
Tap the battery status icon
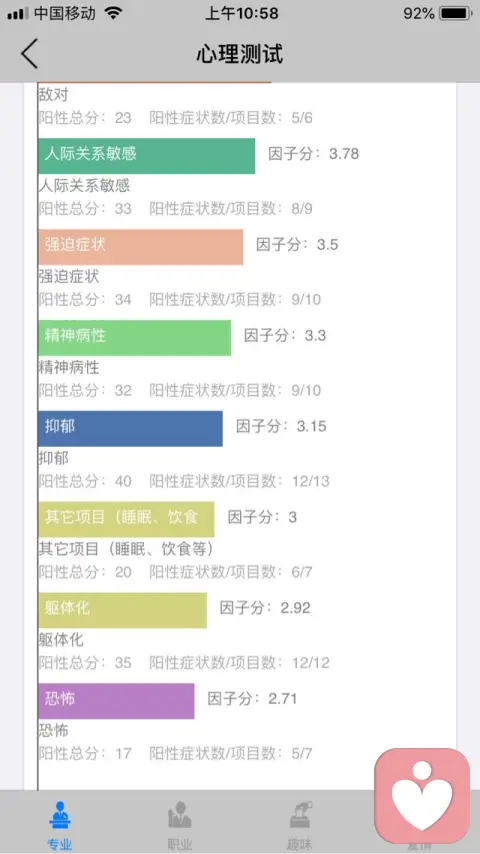coord(456,13)
